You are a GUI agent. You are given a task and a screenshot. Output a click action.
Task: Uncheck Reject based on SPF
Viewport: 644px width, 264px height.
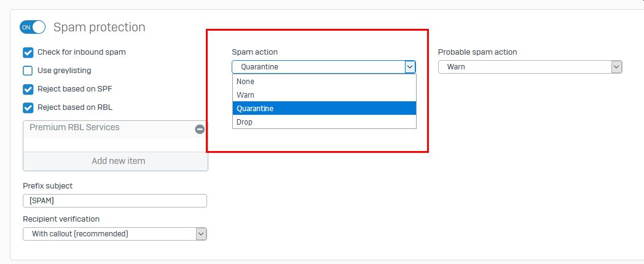(x=28, y=89)
